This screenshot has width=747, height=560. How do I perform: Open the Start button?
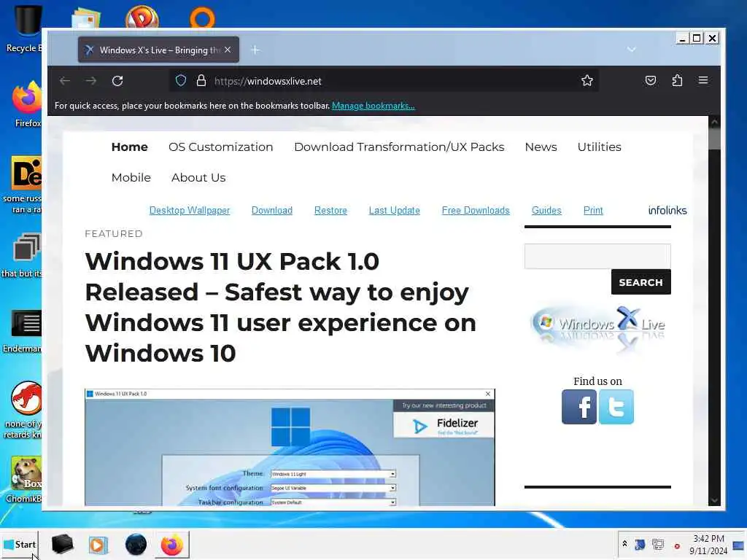pyautogui.click(x=19, y=544)
